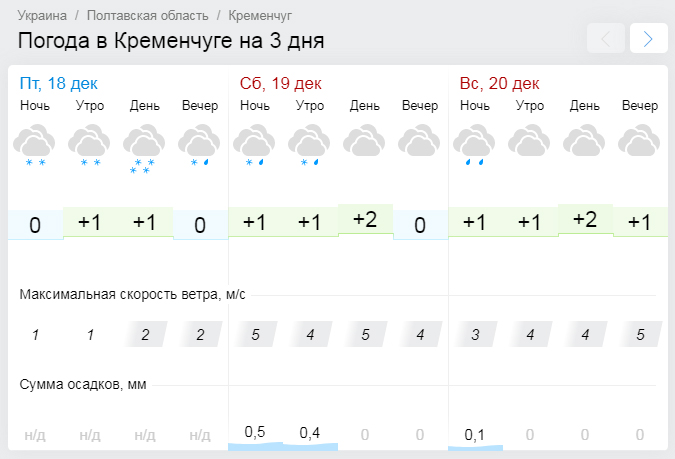The width and height of the screenshot is (675, 459).
Task: Click Sunday night rain cloud icon
Action: 475,143
